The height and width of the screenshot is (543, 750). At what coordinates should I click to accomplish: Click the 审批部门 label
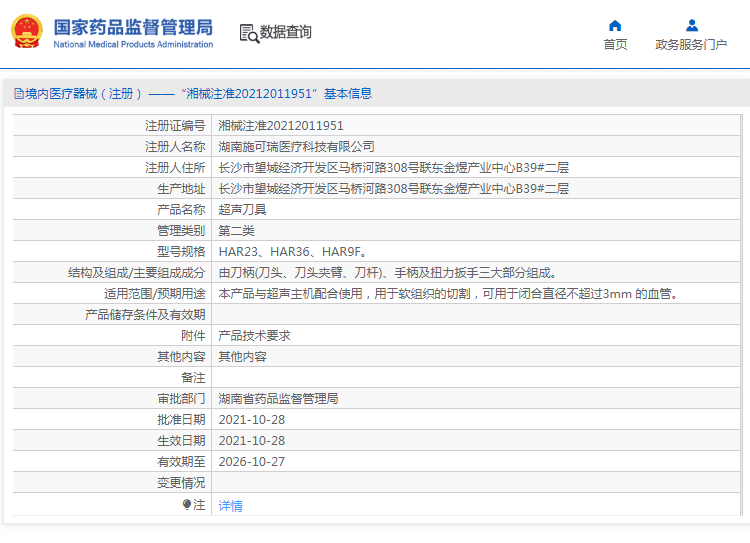[181, 399]
